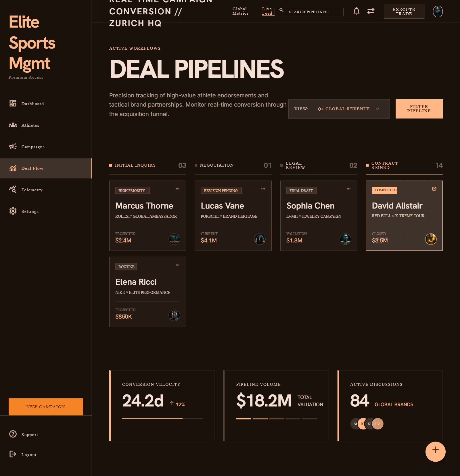Click Lucas Vane card avatar
Image resolution: width=460 pixels, height=476 pixels.
point(260,239)
